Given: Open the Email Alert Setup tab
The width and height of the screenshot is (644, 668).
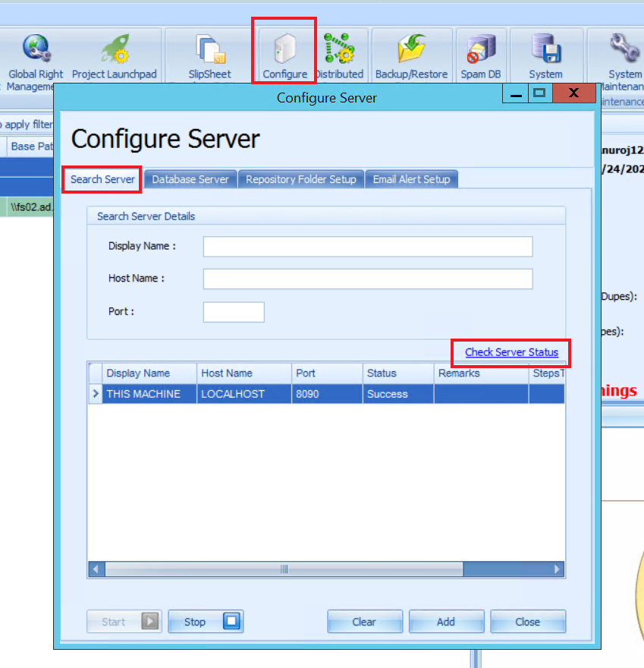Looking at the screenshot, I should pyautogui.click(x=411, y=179).
